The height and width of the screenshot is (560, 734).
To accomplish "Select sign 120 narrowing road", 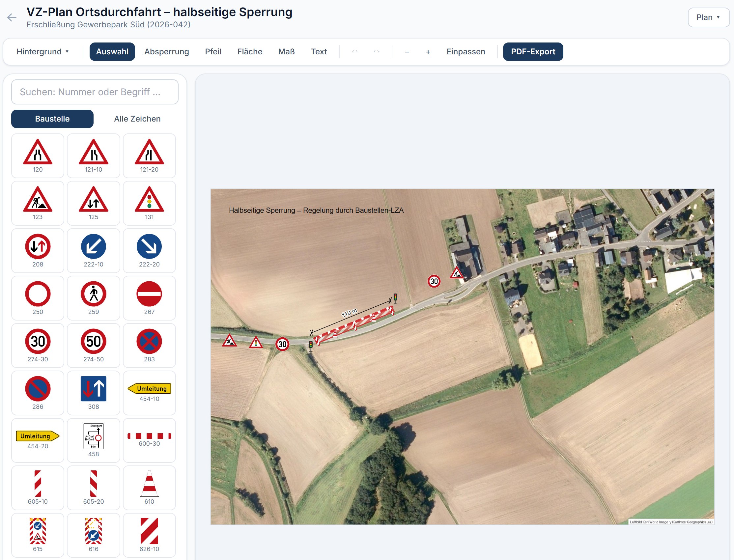I will tap(38, 156).
